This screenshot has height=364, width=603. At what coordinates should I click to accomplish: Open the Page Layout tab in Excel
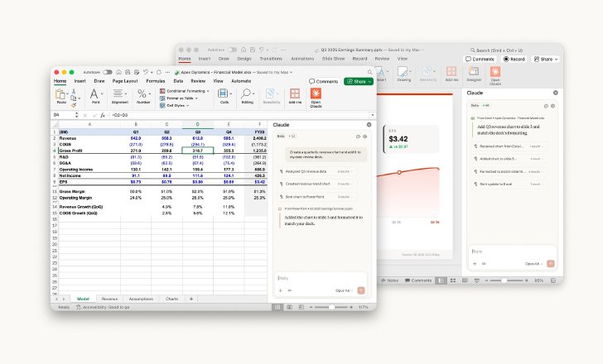125,81
